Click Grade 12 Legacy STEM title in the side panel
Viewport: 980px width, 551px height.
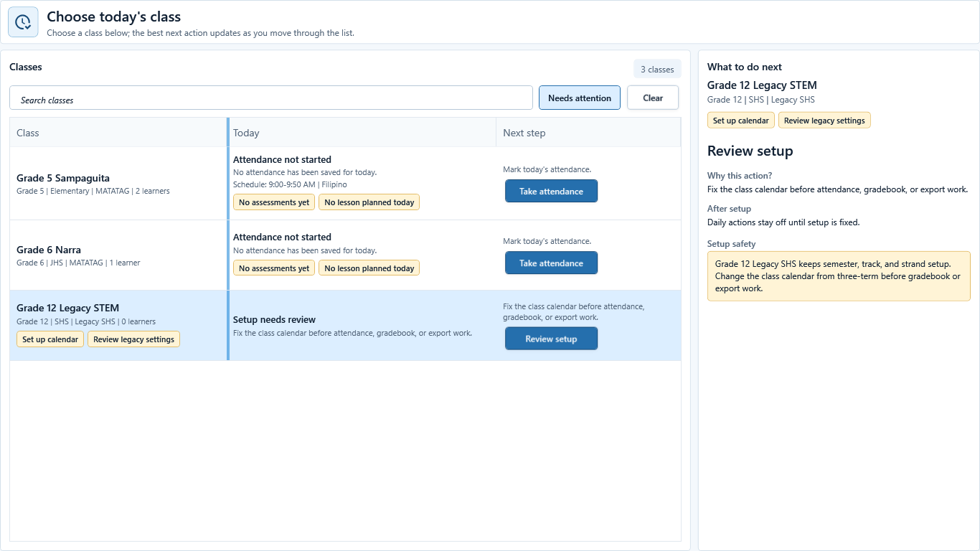[x=762, y=85]
